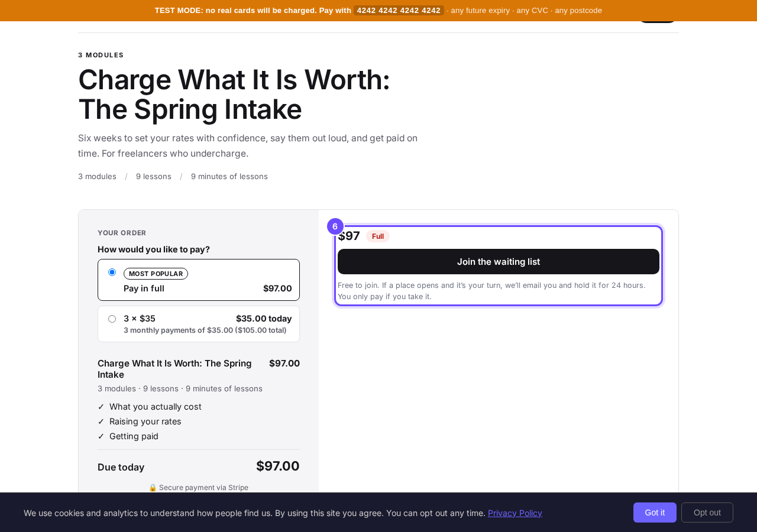757x532 pixels.
Task: Click the "$97" price next to the Full badge
Action: coord(349,236)
